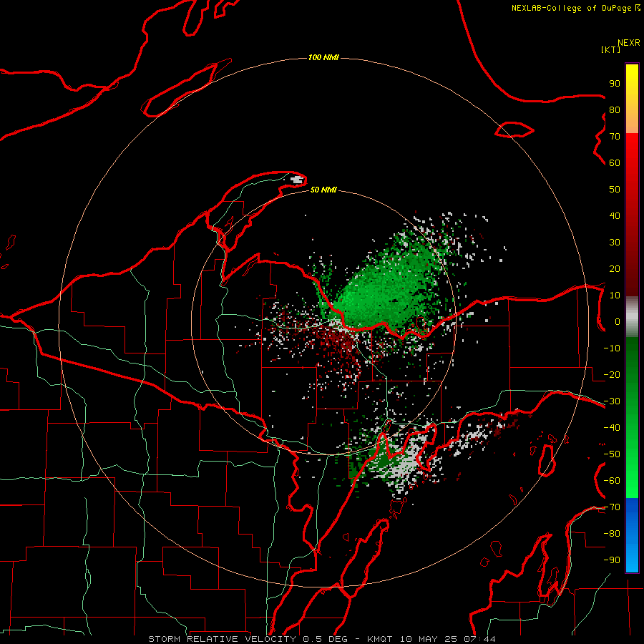Click the bright green segment of the colorbar
Viewport: 644px width, 644px height.
point(632,417)
